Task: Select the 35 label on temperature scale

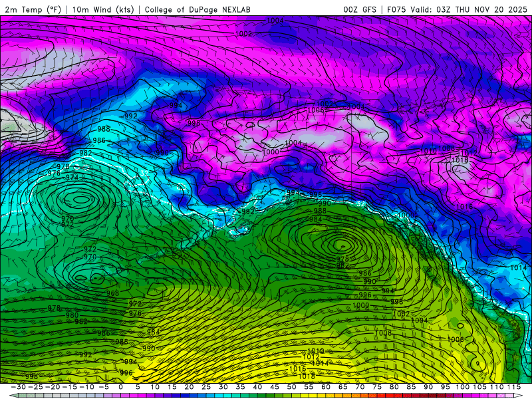Action: point(240,387)
